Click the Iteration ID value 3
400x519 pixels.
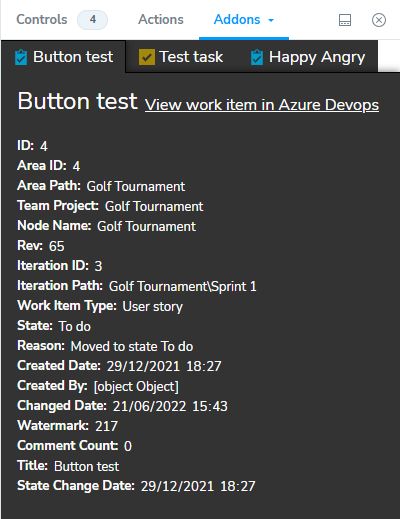tap(98, 266)
